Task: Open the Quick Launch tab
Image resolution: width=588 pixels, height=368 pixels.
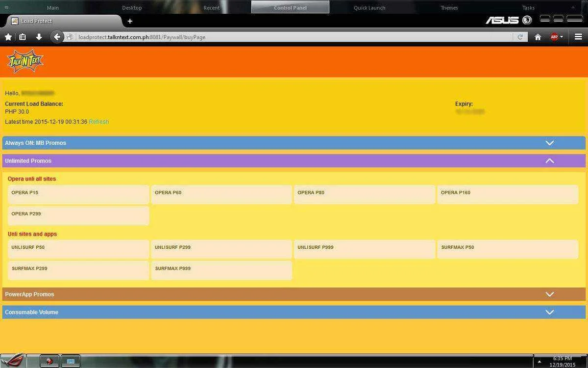Action: [x=369, y=7]
